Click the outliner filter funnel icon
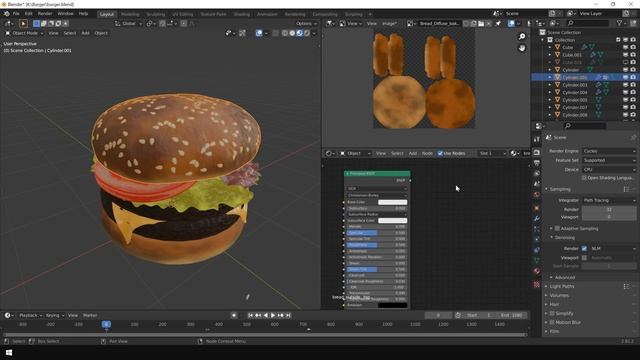Image resolution: width=640 pixels, height=360 pixels. coord(619,24)
